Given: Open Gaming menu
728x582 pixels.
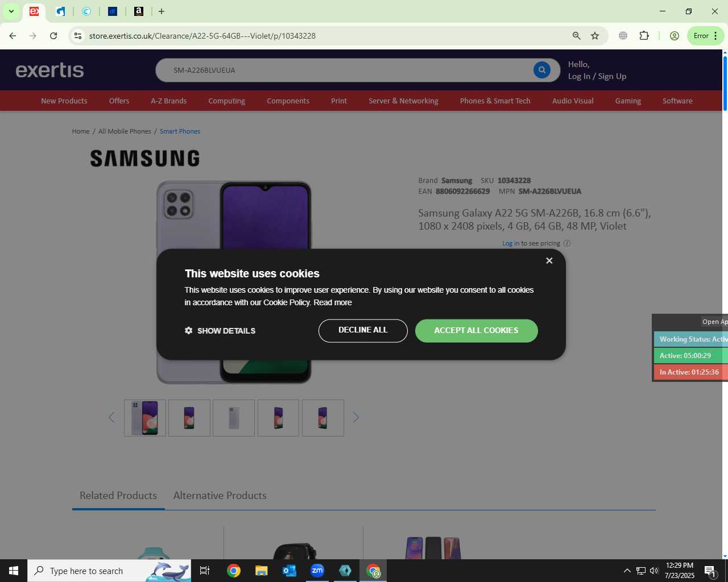Looking at the screenshot, I should point(628,101).
